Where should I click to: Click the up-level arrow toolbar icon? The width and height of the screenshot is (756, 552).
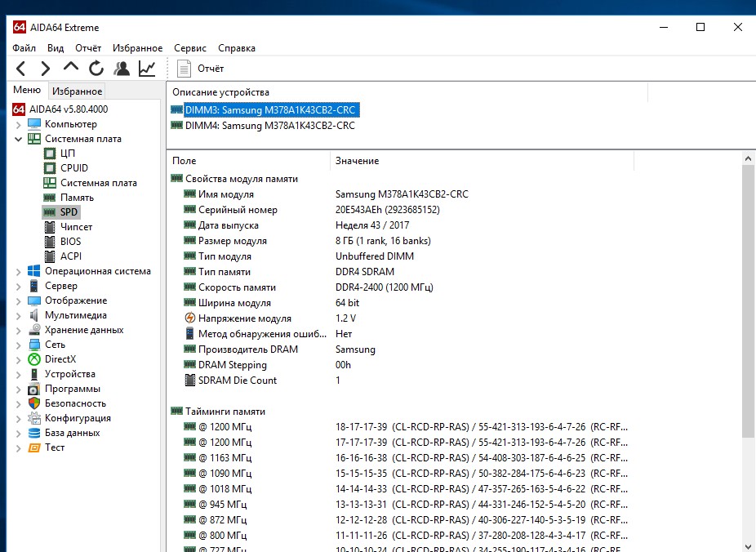pyautogui.click(x=71, y=67)
